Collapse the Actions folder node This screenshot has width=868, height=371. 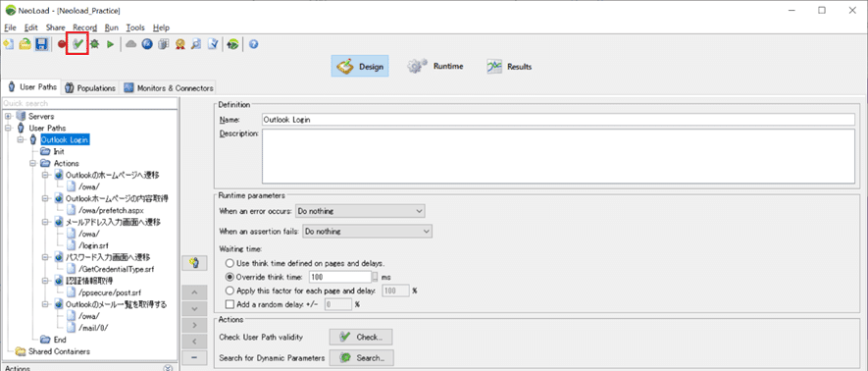point(33,163)
